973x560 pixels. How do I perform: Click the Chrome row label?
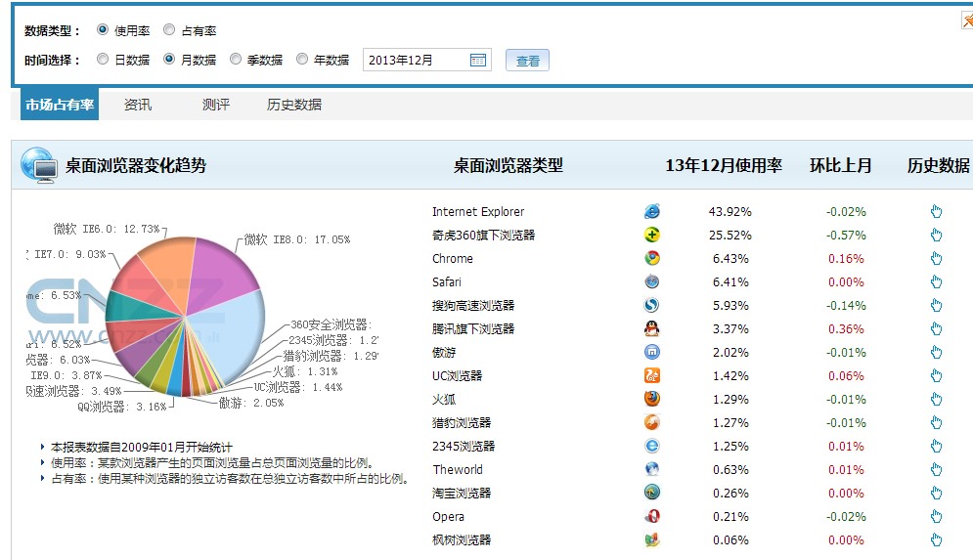point(453,258)
